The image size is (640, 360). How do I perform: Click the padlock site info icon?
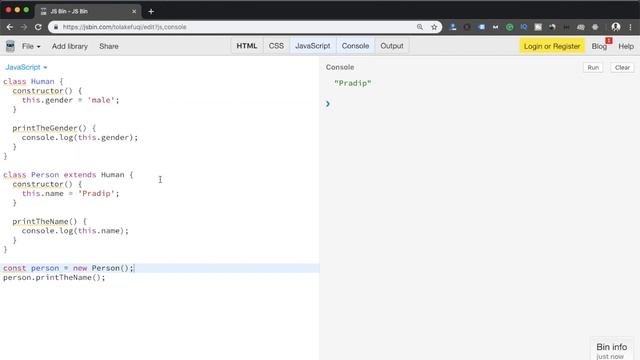(x=56, y=27)
